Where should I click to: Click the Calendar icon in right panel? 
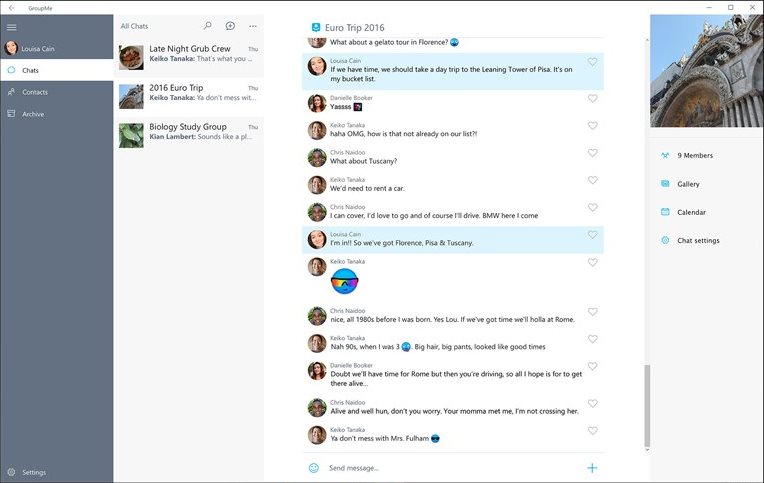tap(665, 212)
